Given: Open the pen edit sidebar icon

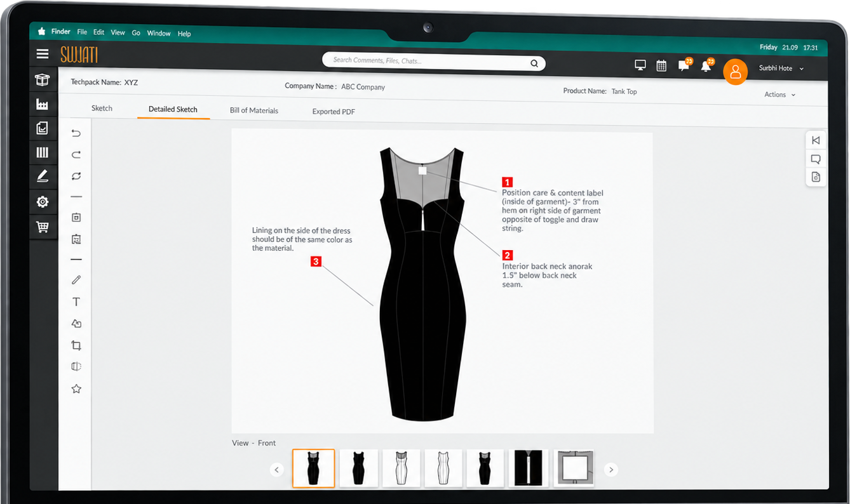Looking at the screenshot, I should (x=43, y=176).
